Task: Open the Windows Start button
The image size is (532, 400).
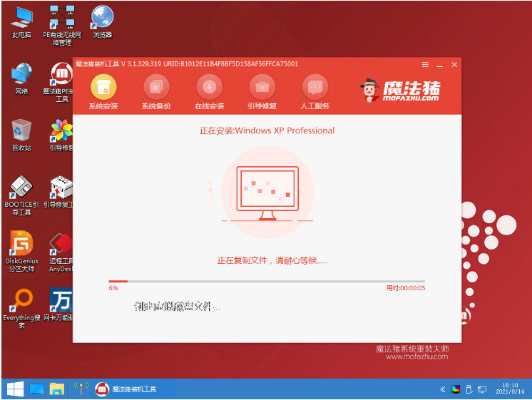Action: tap(15, 389)
